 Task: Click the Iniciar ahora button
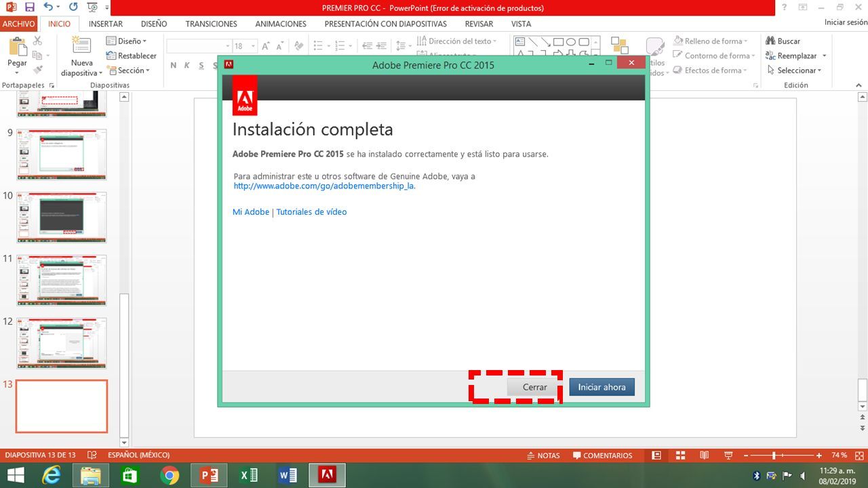(601, 387)
